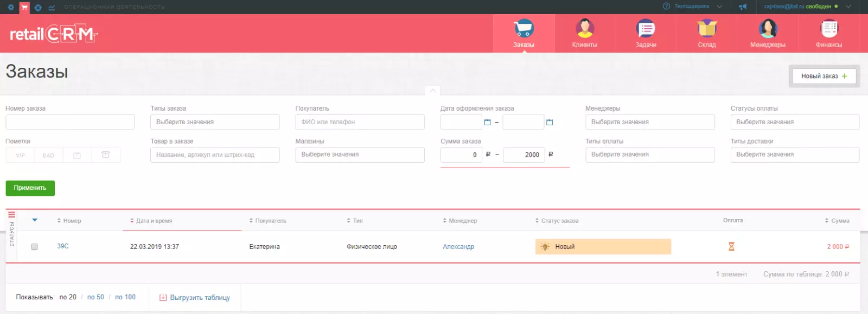Select the Екатерина buyer cell
This screenshot has width=868, height=314.
click(264, 247)
